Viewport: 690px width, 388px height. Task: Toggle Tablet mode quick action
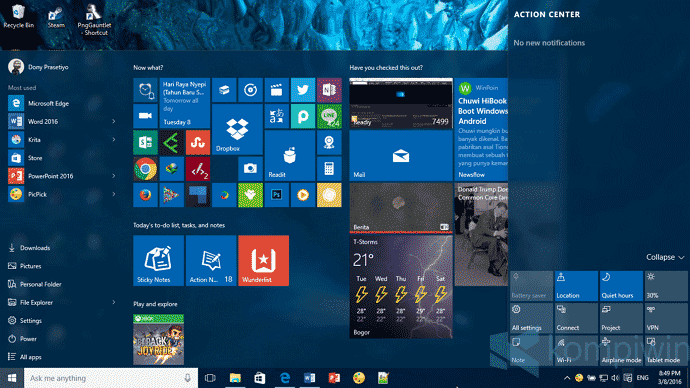pyautogui.click(x=666, y=350)
